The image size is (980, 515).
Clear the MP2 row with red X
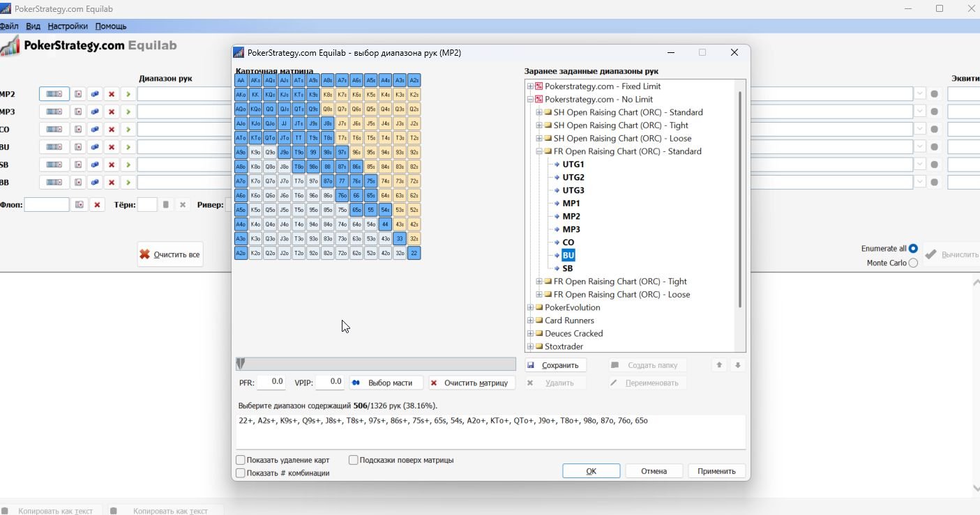tap(112, 94)
